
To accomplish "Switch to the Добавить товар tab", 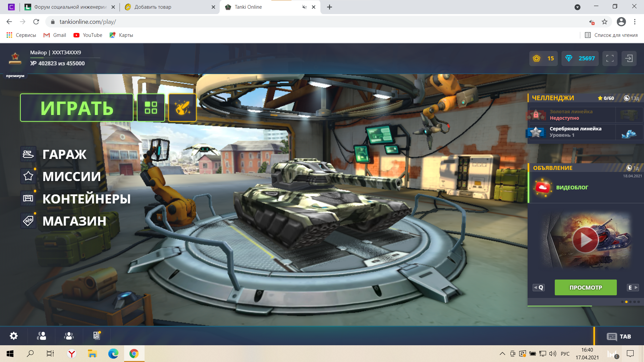I will 170,7.
